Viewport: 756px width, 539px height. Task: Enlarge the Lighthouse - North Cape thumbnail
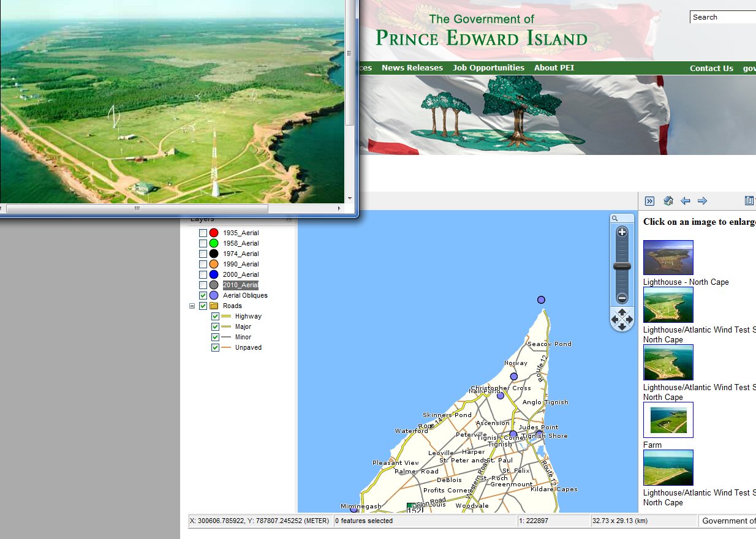(x=668, y=258)
